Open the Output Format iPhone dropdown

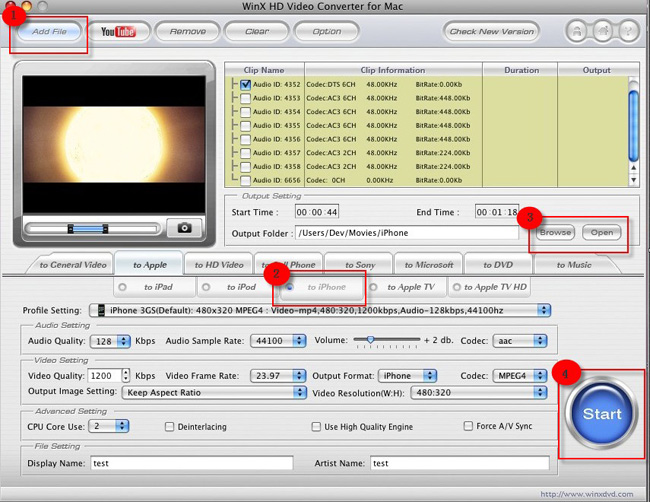pos(407,376)
